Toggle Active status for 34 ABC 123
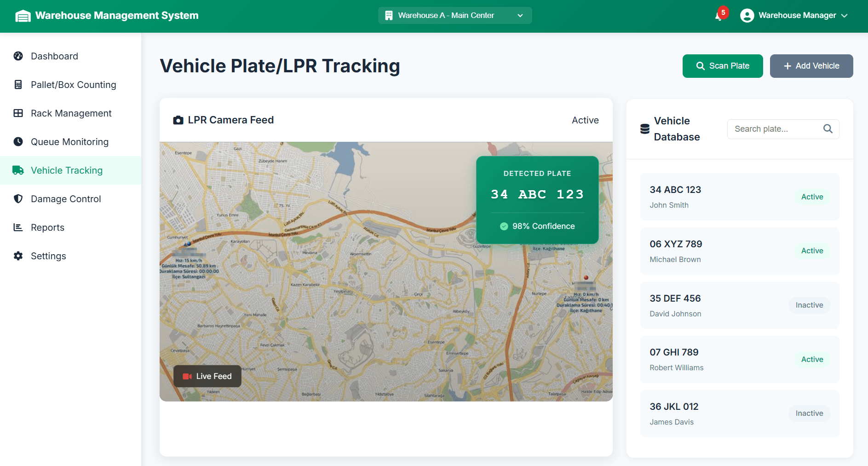 [812, 197]
